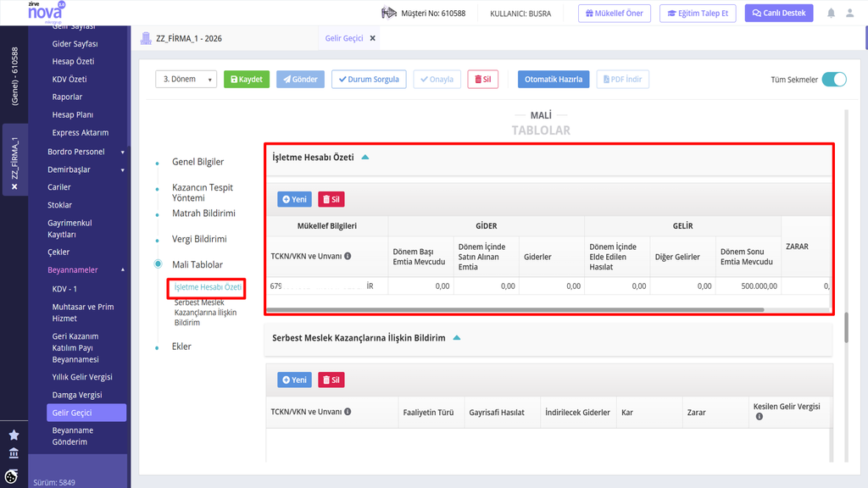Open notifications bell icon
Image resolution: width=868 pixels, height=488 pixels.
pos(831,14)
